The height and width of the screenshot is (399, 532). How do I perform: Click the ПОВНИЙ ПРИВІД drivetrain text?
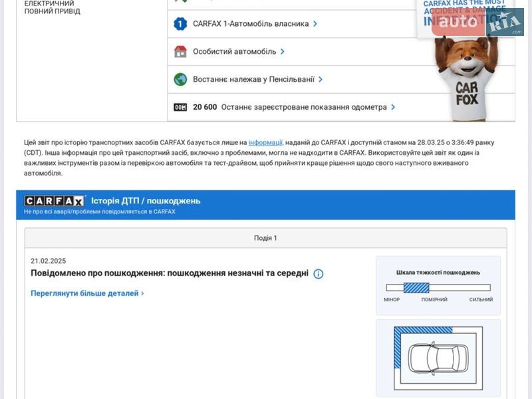[x=53, y=11]
